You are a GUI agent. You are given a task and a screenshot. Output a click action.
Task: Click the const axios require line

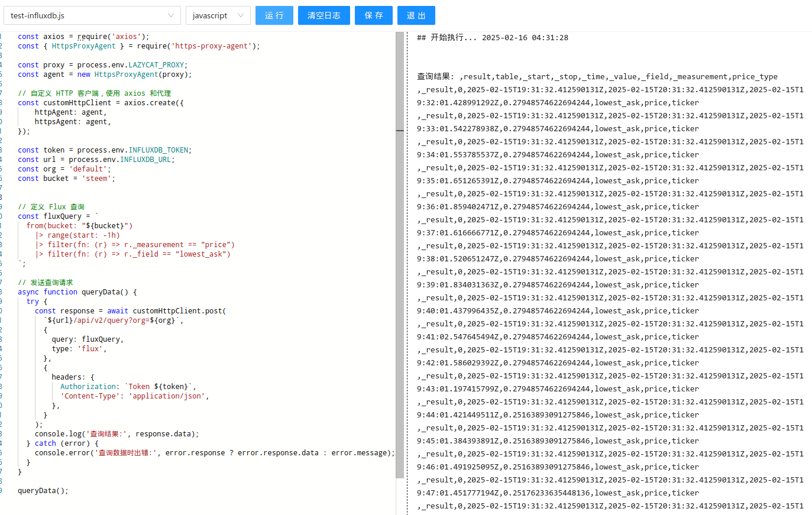83,37
